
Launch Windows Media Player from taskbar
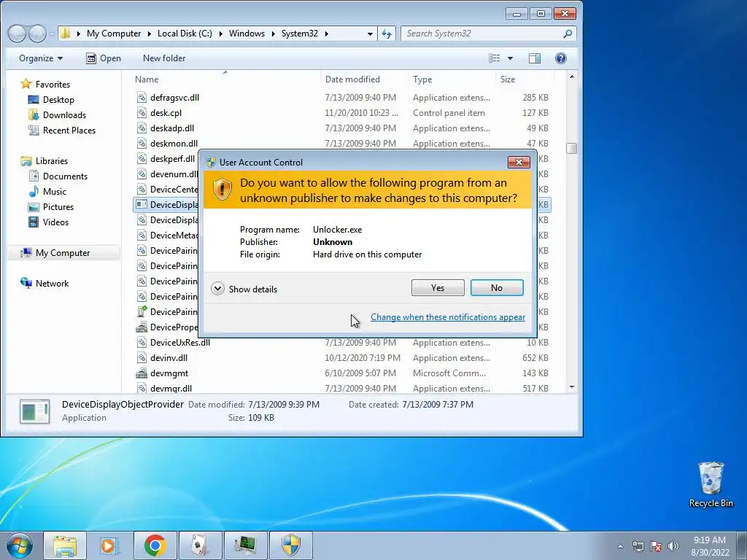[x=109, y=545]
